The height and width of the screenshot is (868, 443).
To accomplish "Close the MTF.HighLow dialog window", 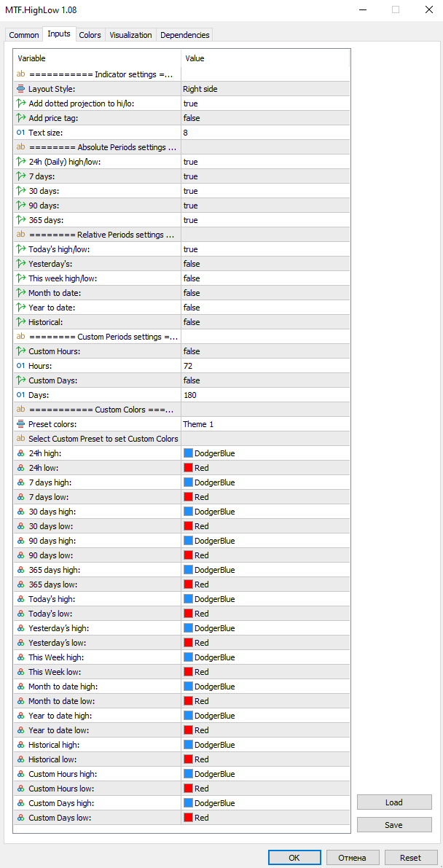I will pos(428,9).
